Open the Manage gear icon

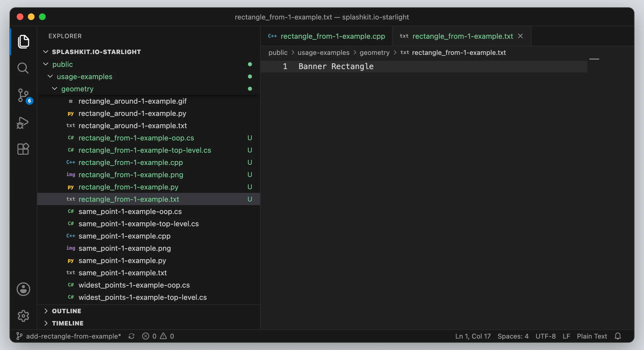(x=23, y=316)
